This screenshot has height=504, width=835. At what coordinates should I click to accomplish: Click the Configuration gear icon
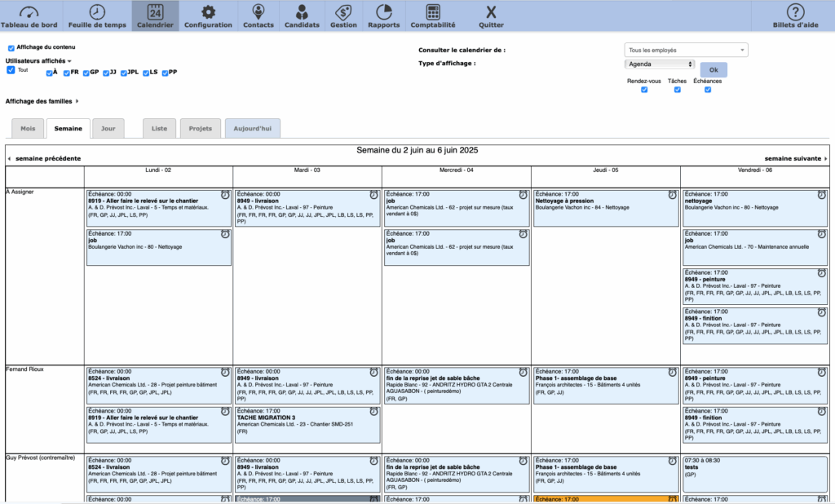tap(208, 12)
